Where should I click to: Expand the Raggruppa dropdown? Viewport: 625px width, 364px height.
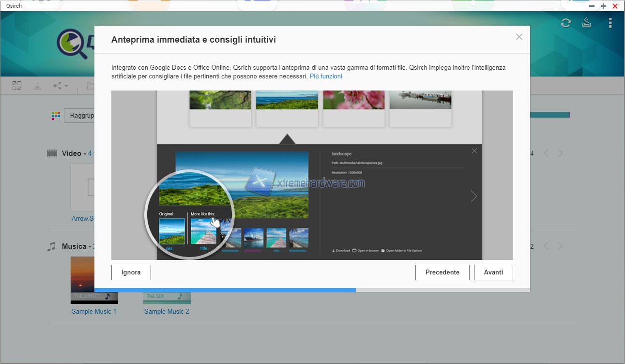[79, 116]
